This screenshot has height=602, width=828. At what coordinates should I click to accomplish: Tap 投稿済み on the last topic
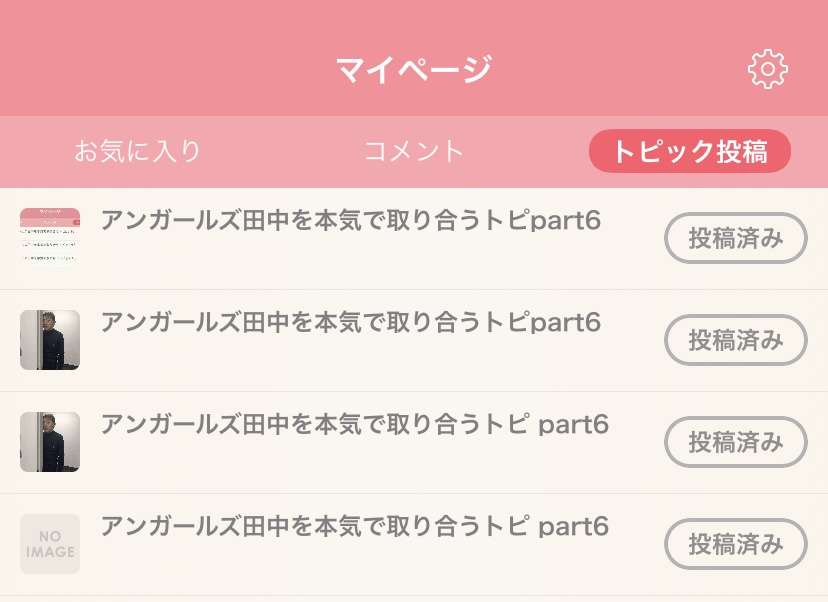735,543
